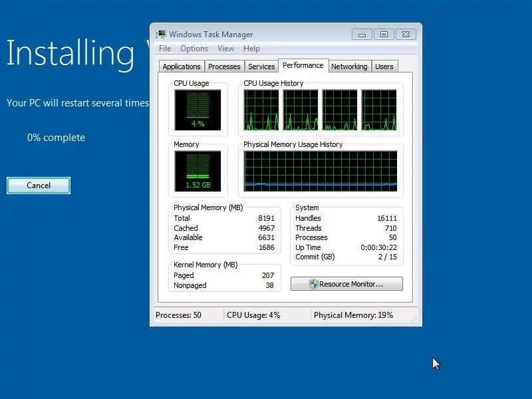Click the 'Physical Memory (MB)' group label
Image resolution: width=532 pixels, height=399 pixels.
pos(208,207)
